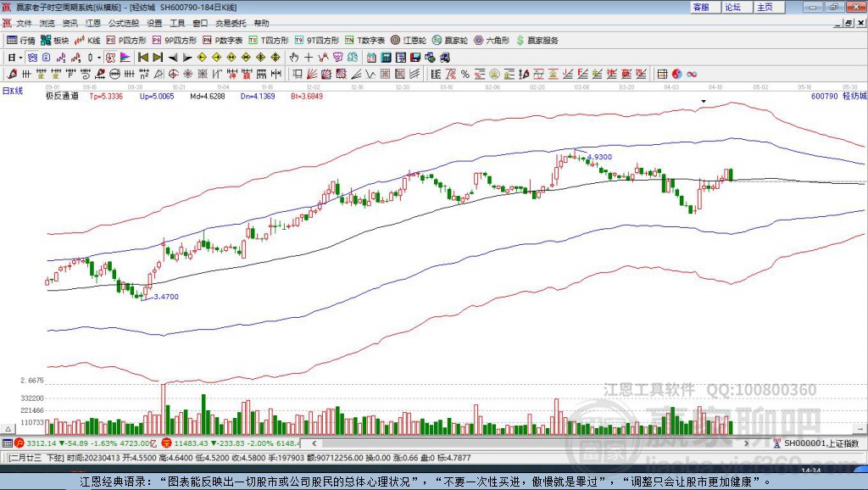The image size is (868, 490).
Task: Click the Up=5.0065 indicator value
Action: [157, 97]
